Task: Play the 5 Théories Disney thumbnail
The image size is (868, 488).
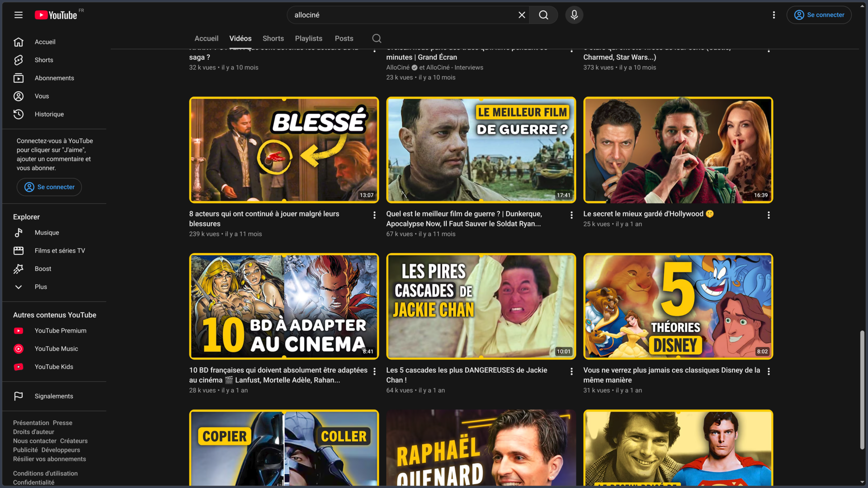Action: 678,306
